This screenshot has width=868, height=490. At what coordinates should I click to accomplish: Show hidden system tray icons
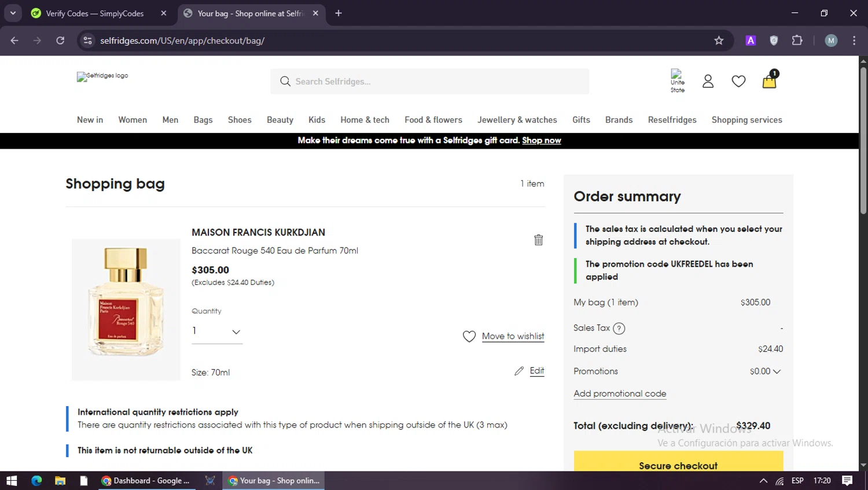click(763, 481)
